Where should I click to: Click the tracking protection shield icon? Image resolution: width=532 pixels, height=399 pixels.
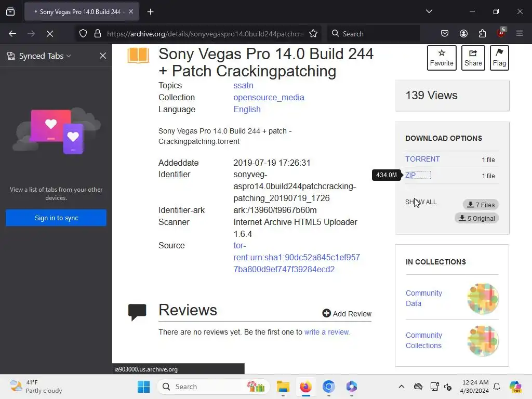[83, 34]
